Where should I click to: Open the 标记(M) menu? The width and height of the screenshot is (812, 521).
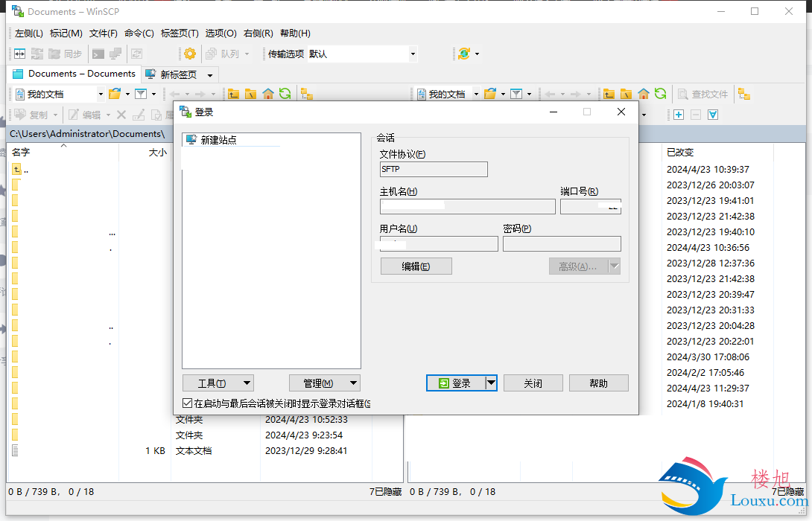66,33
